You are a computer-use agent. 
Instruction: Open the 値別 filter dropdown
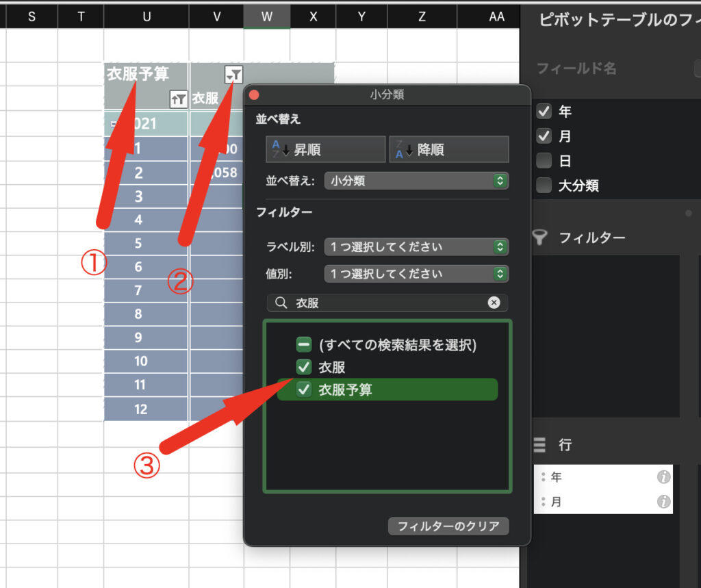point(416,274)
